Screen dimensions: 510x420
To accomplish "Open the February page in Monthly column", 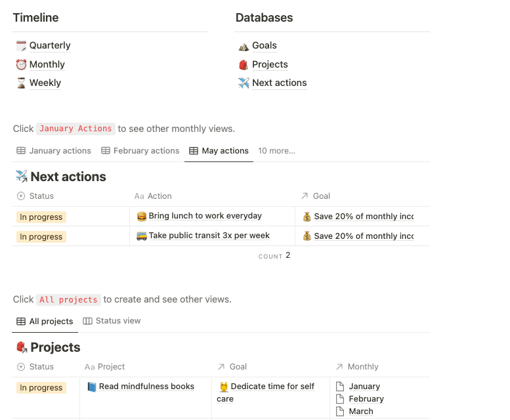I will pyautogui.click(x=366, y=399).
